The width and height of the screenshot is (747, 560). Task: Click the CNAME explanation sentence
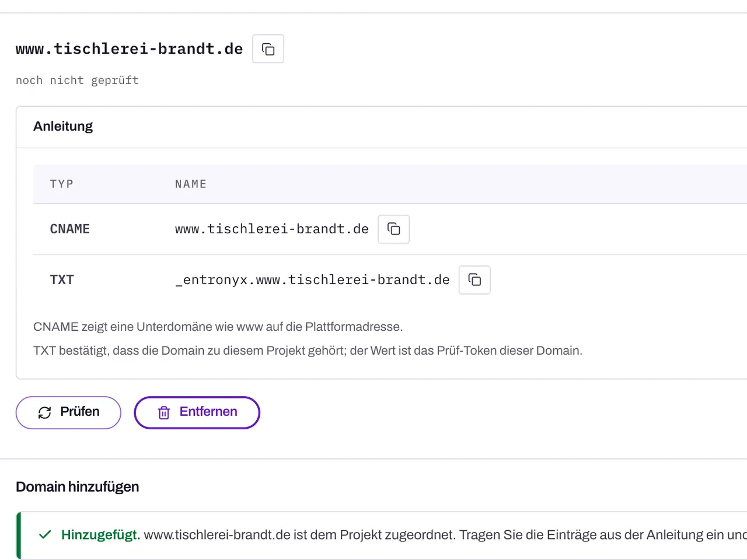218,327
